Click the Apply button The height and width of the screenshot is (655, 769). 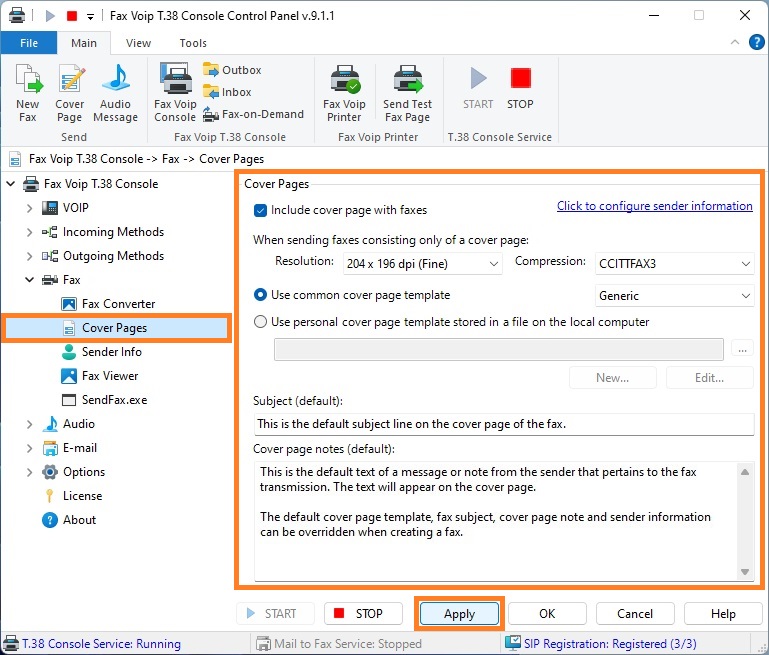[460, 614]
